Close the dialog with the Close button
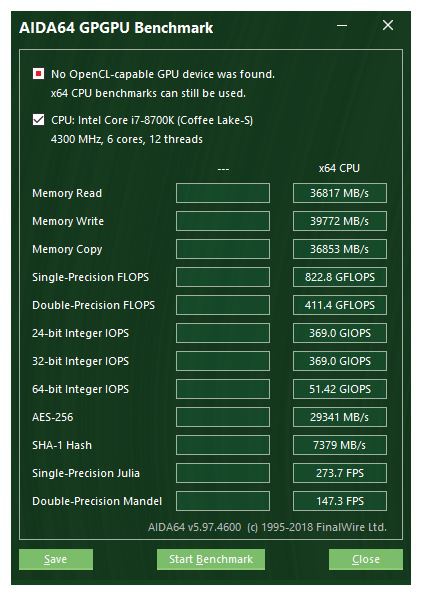Image resolution: width=423 pixels, height=602 pixels. (366, 559)
